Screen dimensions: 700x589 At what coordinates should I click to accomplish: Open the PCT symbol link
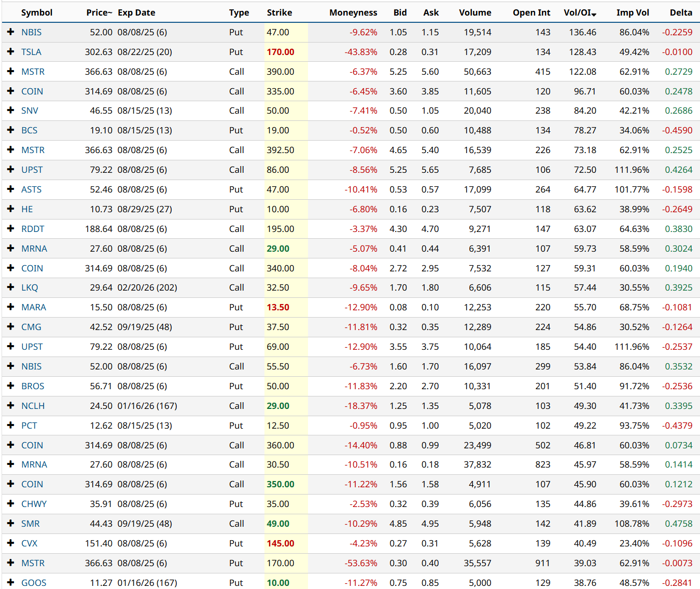pyautogui.click(x=29, y=426)
